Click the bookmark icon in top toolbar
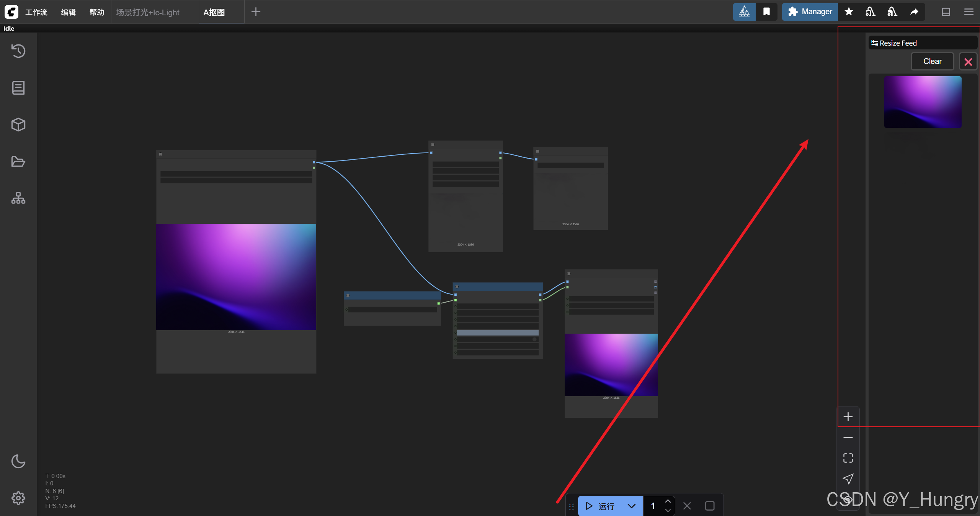The image size is (980, 516). [x=766, y=12]
